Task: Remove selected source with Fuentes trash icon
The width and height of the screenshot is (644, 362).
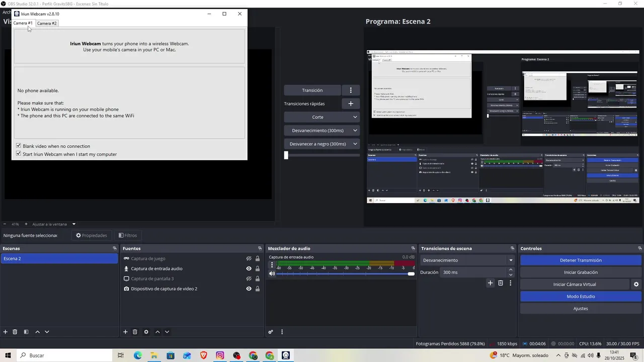Action: [x=135, y=332]
